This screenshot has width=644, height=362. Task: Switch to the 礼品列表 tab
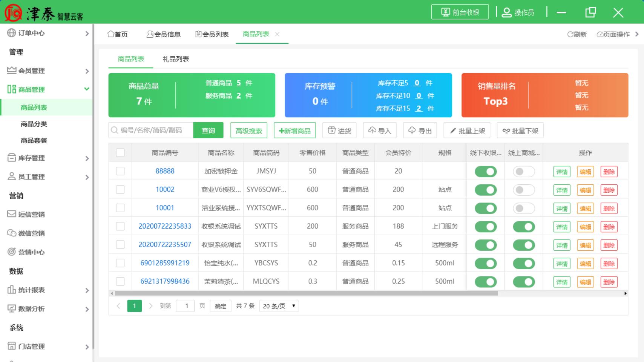(176, 59)
